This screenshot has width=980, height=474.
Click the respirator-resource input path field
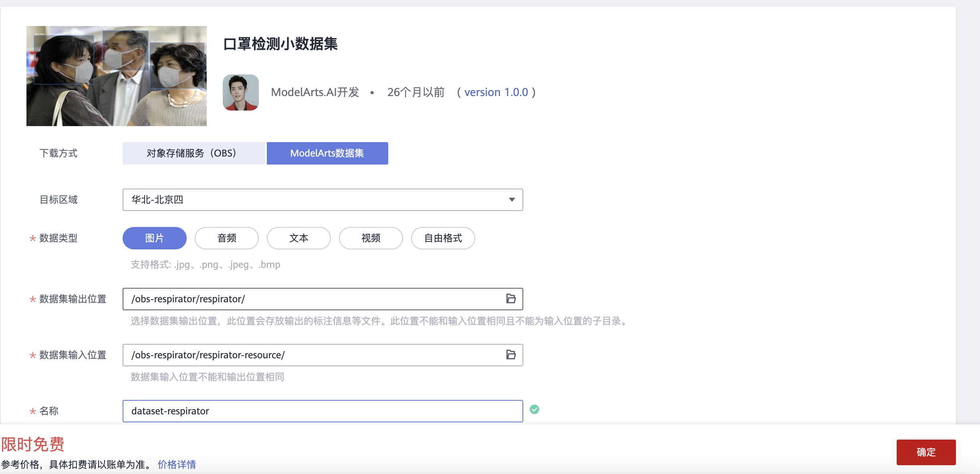coord(313,355)
